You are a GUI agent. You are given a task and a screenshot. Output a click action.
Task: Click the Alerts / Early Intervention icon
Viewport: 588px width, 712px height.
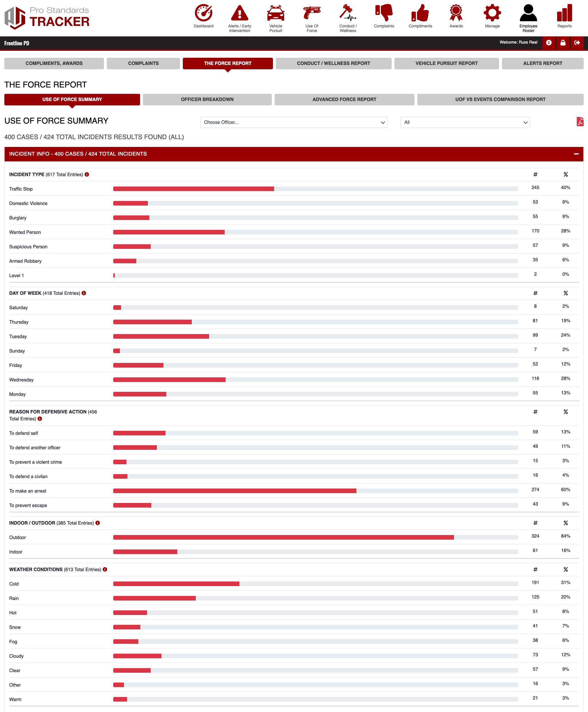pos(239,13)
